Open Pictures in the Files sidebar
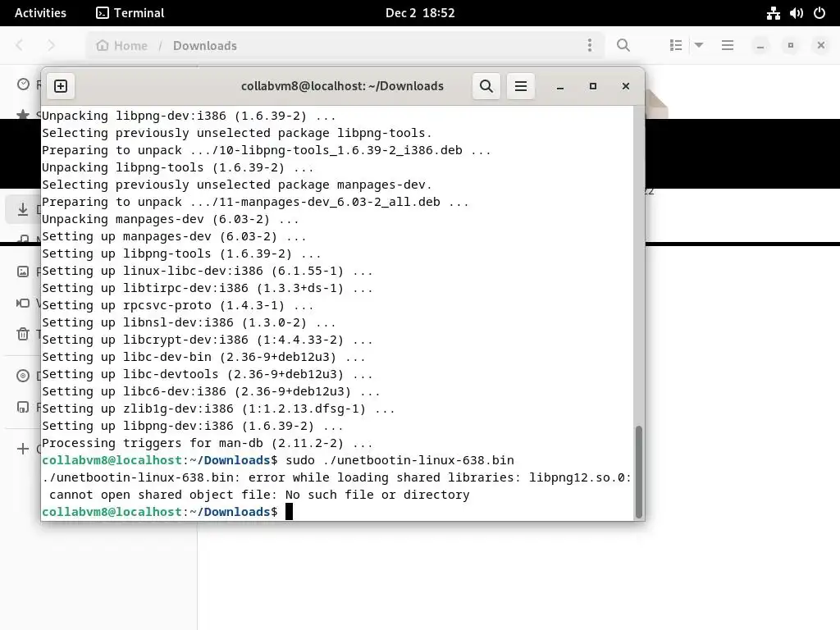The height and width of the screenshot is (630, 840). point(23,272)
